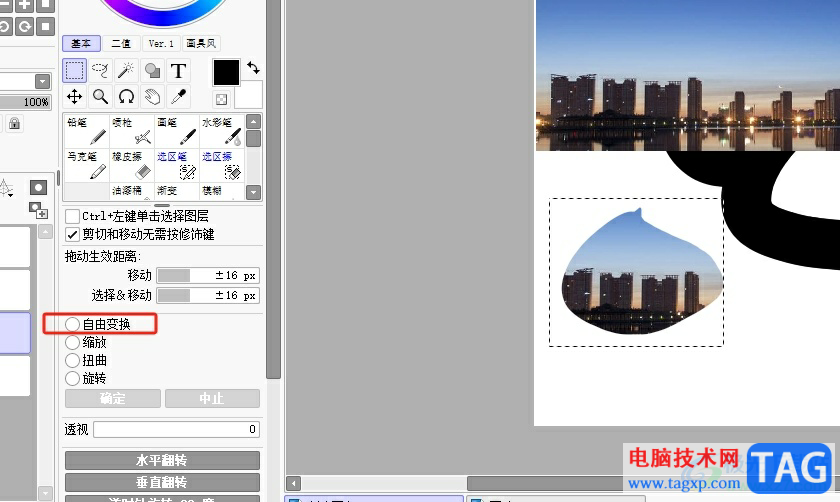Click the layer lock icon

[14, 124]
